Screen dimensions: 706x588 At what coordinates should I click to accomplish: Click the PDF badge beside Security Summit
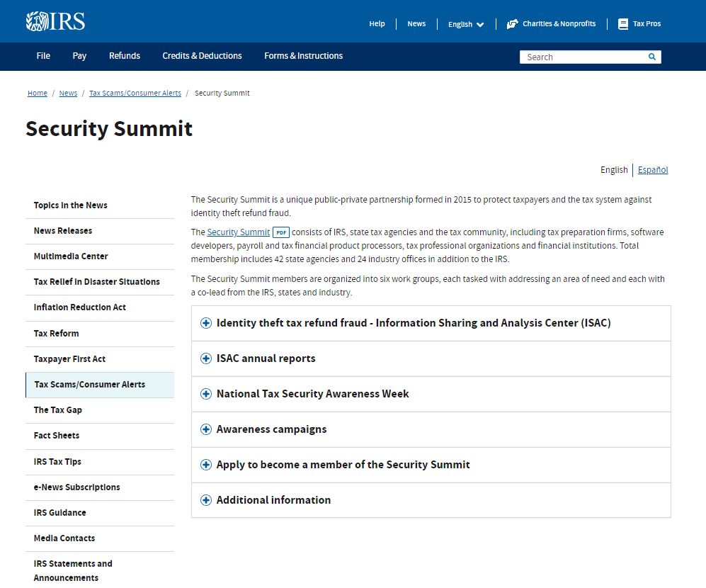click(281, 232)
